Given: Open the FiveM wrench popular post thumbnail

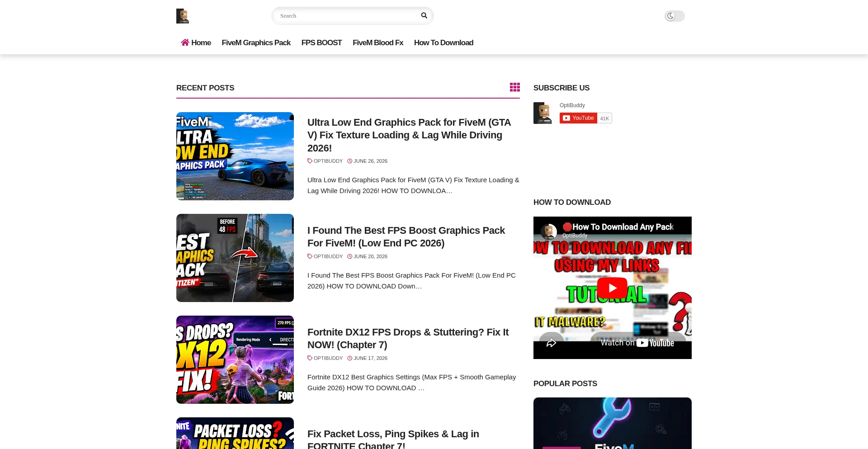Looking at the screenshot, I should (x=613, y=423).
